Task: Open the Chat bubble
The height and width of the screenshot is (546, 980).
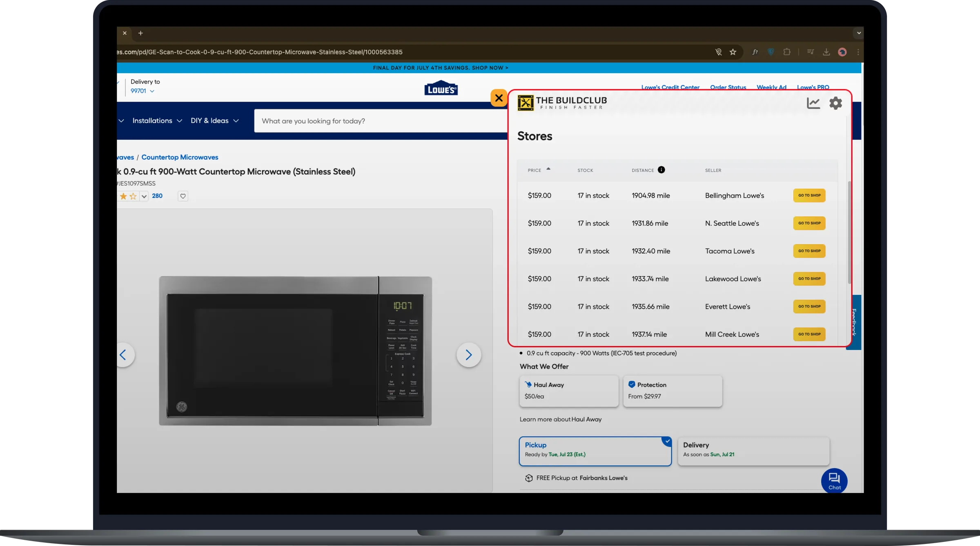Action: 834,481
